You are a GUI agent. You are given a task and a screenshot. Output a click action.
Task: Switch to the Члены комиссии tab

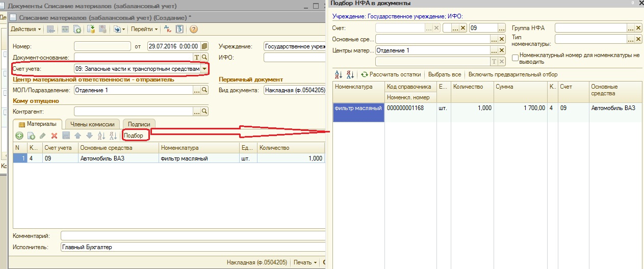coord(93,124)
